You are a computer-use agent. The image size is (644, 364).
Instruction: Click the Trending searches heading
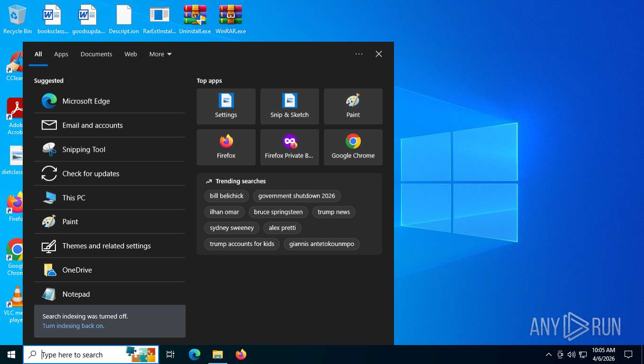click(241, 181)
